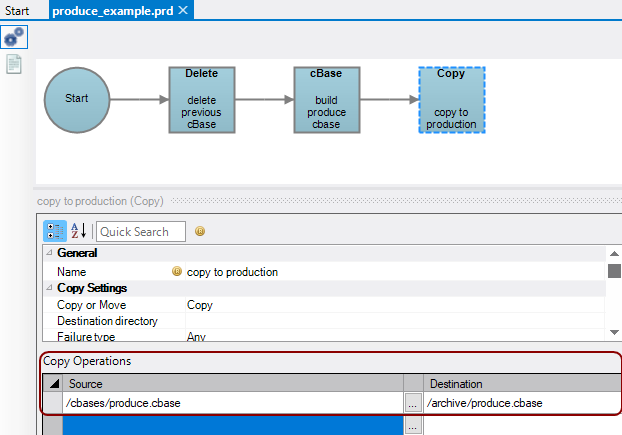Viewport: 622px width, 435px height.
Task: Click the Quick Search field
Action: click(x=140, y=231)
